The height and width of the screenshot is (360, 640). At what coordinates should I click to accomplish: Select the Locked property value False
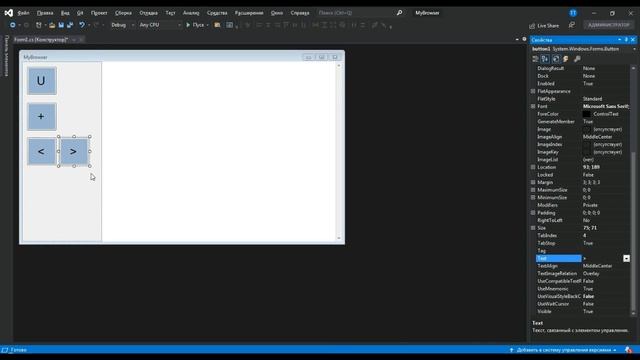(589, 175)
